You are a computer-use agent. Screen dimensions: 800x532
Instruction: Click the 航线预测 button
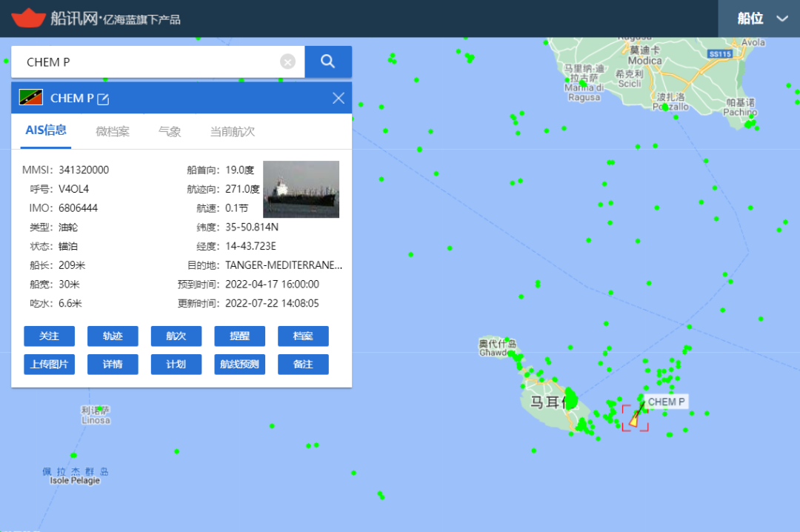(x=239, y=365)
